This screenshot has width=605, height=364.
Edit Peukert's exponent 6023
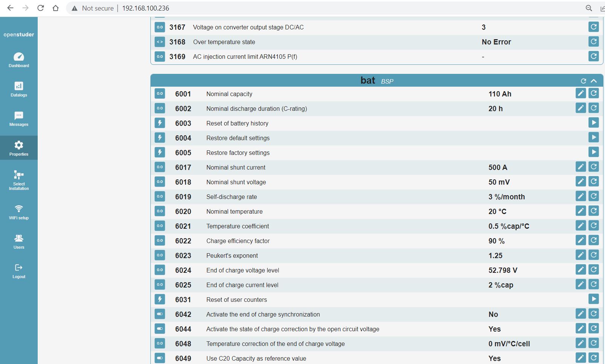(581, 255)
